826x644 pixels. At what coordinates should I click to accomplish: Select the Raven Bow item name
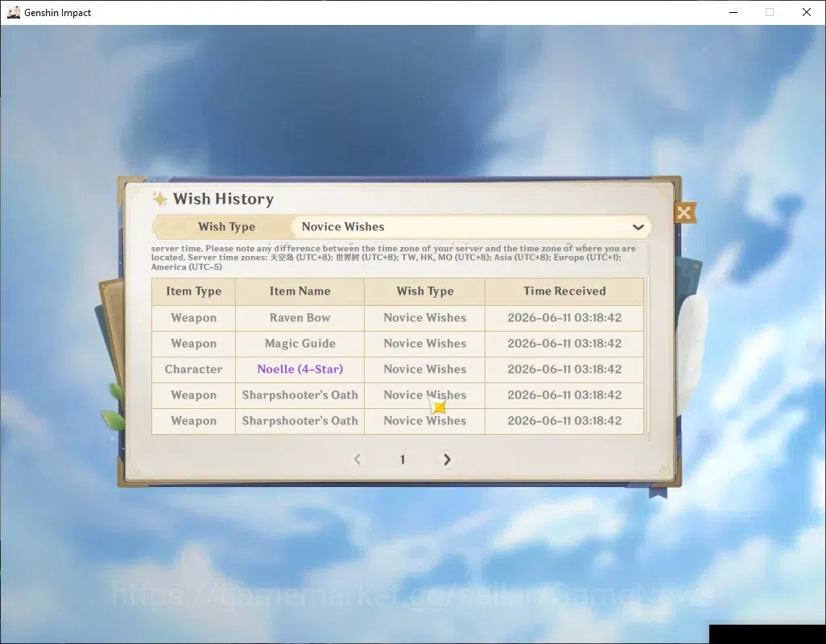[299, 318]
